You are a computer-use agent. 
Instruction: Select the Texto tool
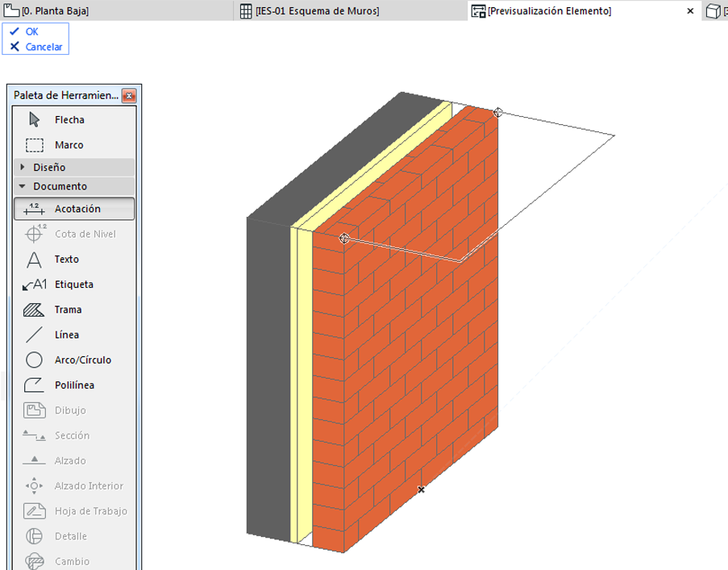point(74,259)
